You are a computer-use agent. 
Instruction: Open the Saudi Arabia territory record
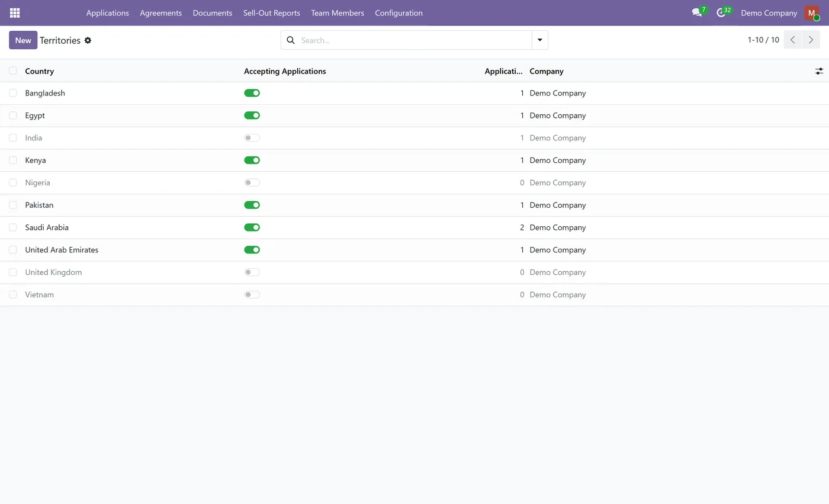coord(47,227)
